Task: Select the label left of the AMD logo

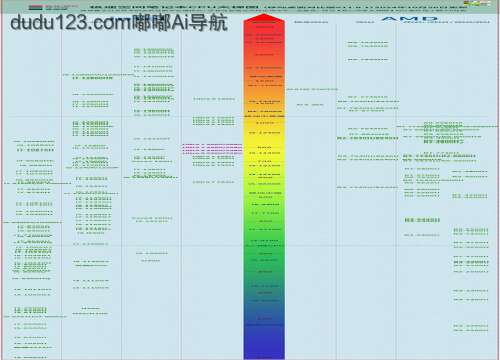Action: (x=365, y=22)
